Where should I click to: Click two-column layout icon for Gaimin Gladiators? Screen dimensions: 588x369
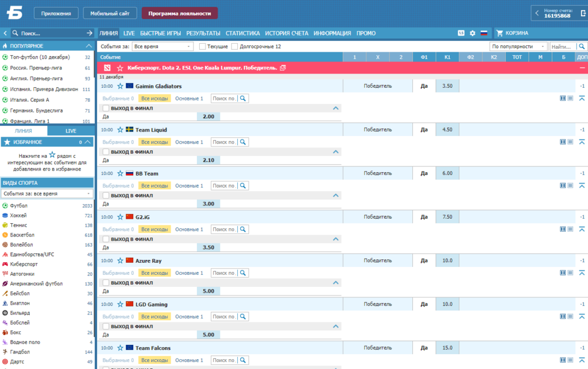[x=563, y=98]
